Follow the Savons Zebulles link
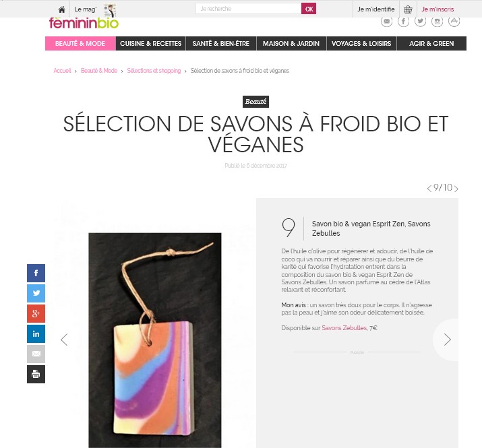 point(344,328)
